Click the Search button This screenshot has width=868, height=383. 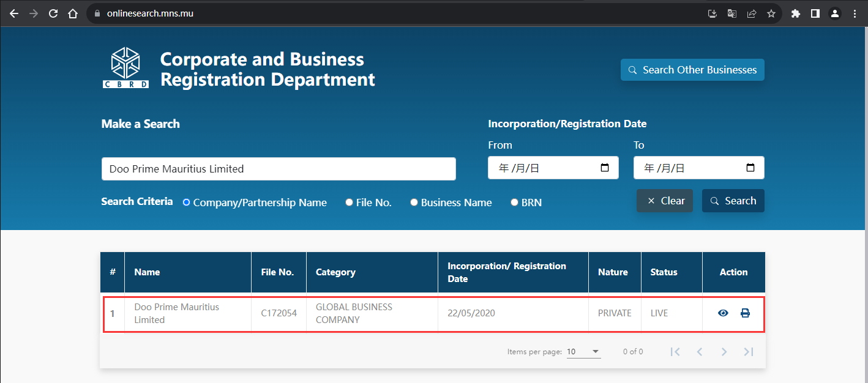(x=733, y=201)
